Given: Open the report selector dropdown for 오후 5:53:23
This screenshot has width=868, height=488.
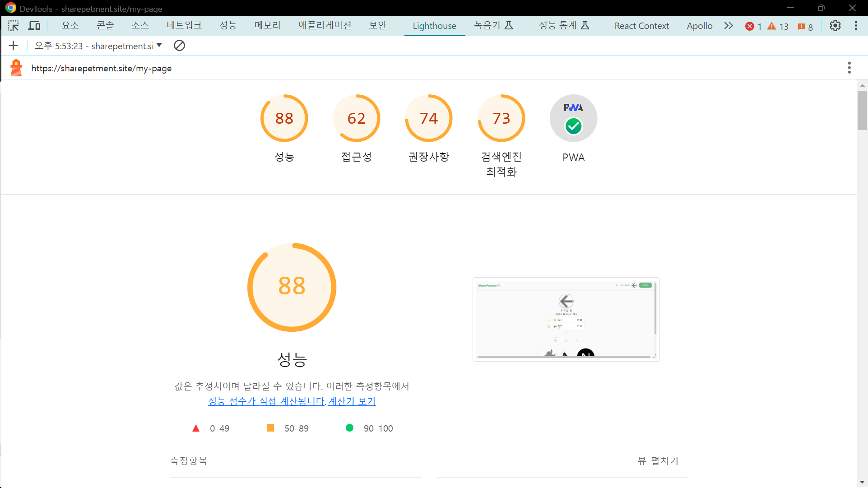Looking at the screenshot, I should 98,46.
